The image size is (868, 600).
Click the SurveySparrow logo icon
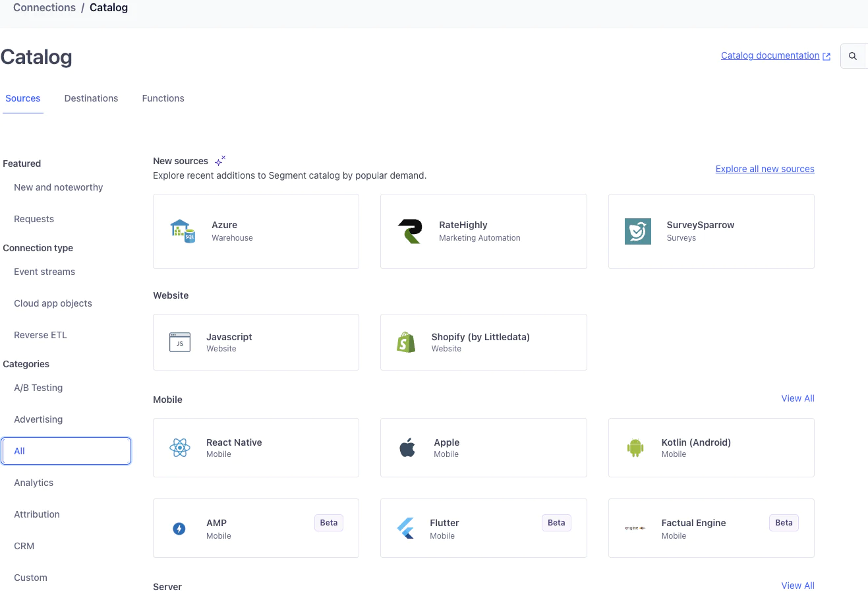click(x=637, y=231)
